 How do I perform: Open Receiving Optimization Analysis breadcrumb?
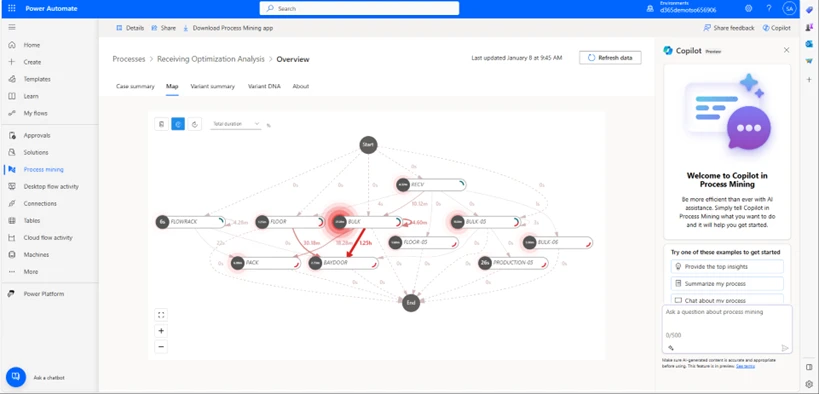coord(210,59)
